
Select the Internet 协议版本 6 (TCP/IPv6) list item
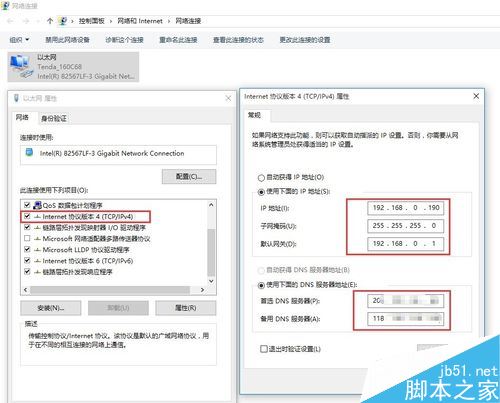88,261
